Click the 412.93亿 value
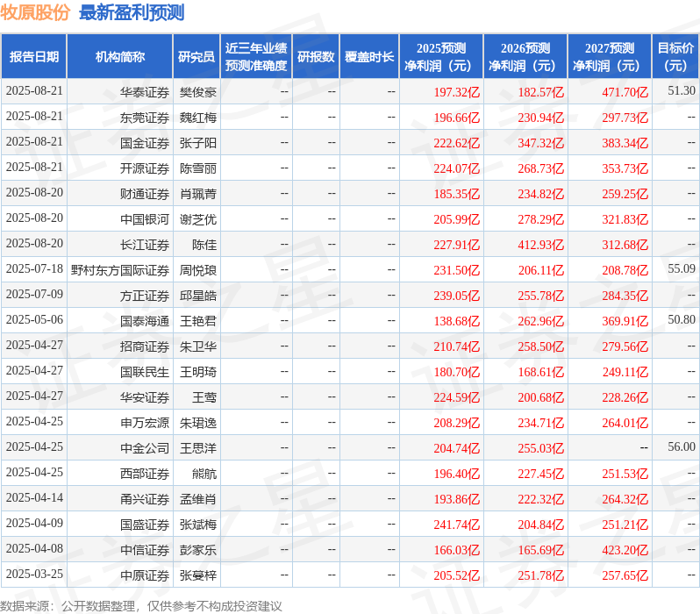This screenshot has width=700, height=614. point(541,245)
